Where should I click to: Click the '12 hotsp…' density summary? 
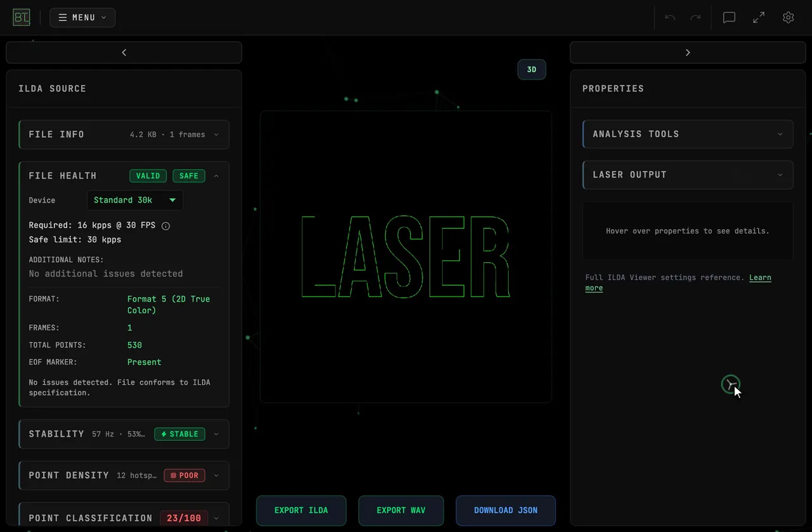pos(136,475)
